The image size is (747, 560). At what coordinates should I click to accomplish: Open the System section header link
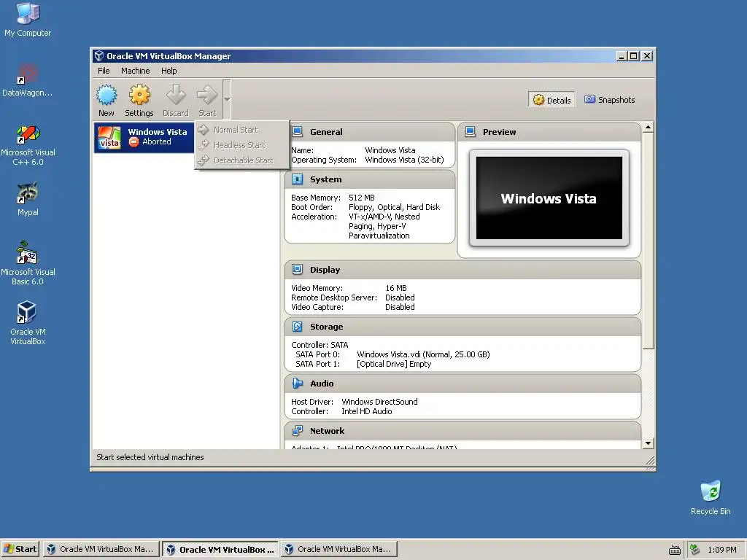click(326, 179)
